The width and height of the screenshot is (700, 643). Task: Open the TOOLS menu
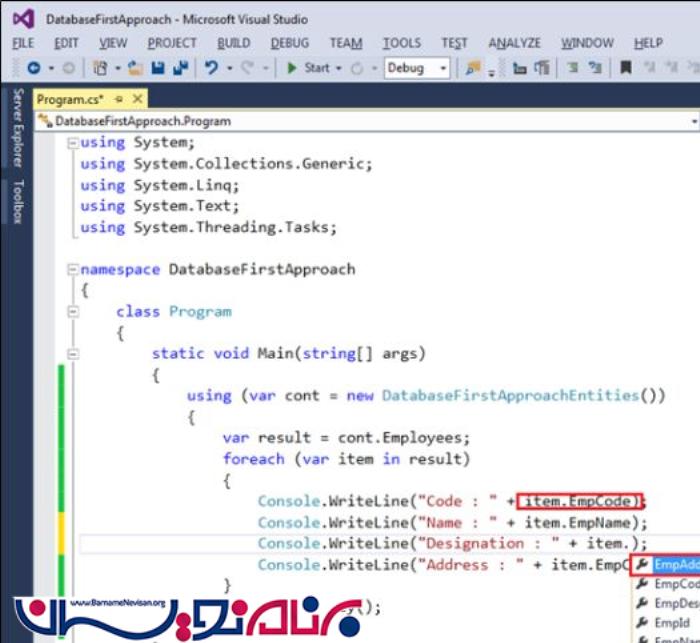(x=401, y=43)
